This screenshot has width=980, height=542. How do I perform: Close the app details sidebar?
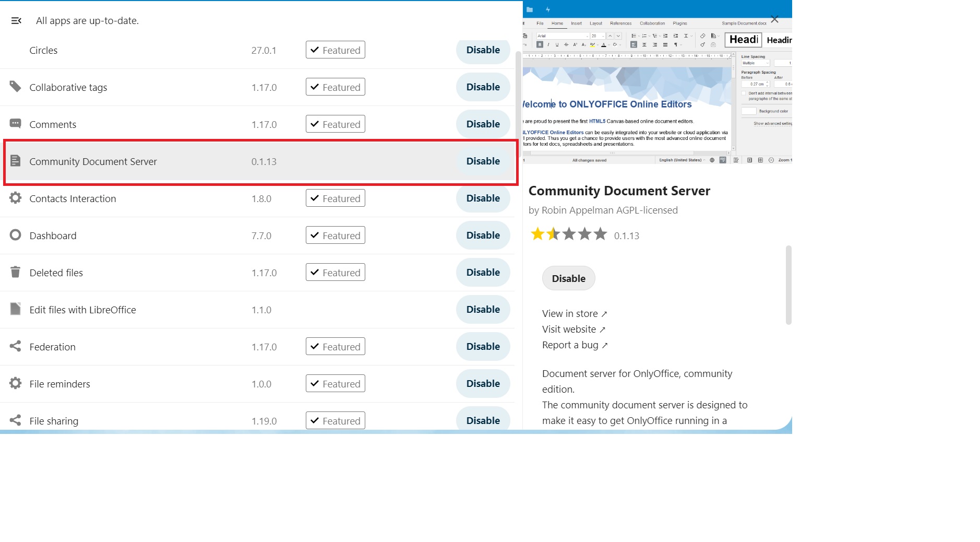click(775, 19)
